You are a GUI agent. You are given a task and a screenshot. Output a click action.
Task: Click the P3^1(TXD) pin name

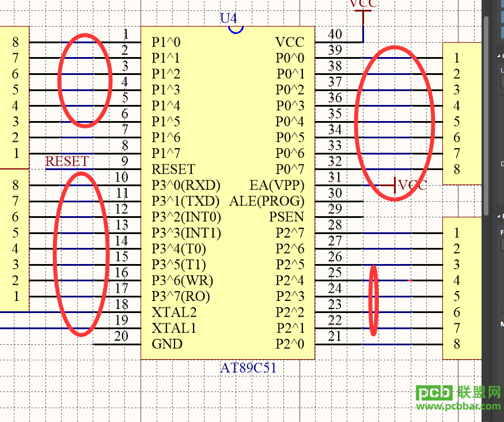point(185,201)
